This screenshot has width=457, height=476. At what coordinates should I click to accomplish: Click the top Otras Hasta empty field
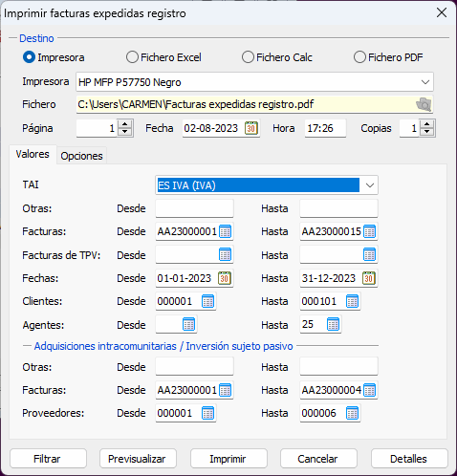pos(338,208)
